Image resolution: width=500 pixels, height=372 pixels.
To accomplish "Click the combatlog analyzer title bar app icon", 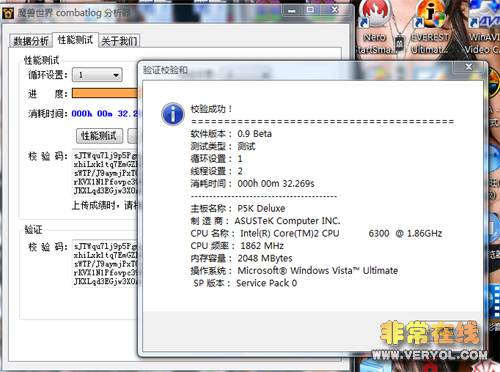I will (x=8, y=13).
